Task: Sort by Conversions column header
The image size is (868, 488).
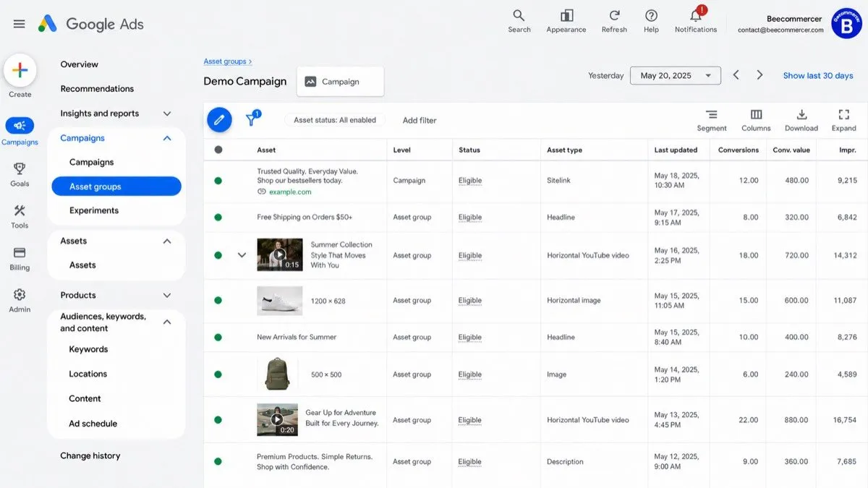Action: (739, 150)
